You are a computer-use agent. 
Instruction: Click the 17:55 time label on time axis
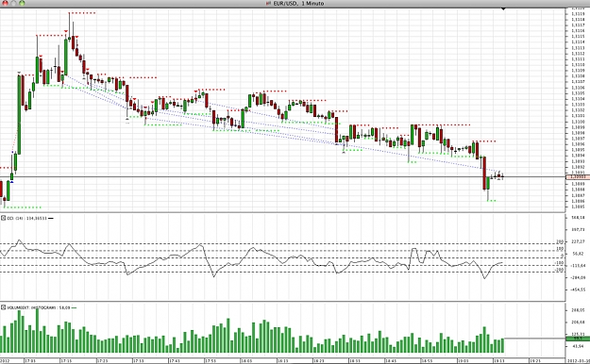coord(211,361)
